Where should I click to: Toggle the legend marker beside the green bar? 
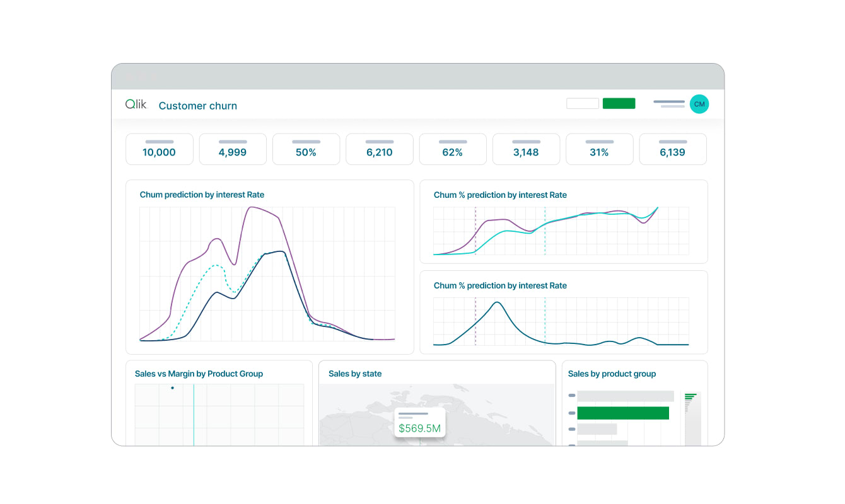pyautogui.click(x=571, y=413)
